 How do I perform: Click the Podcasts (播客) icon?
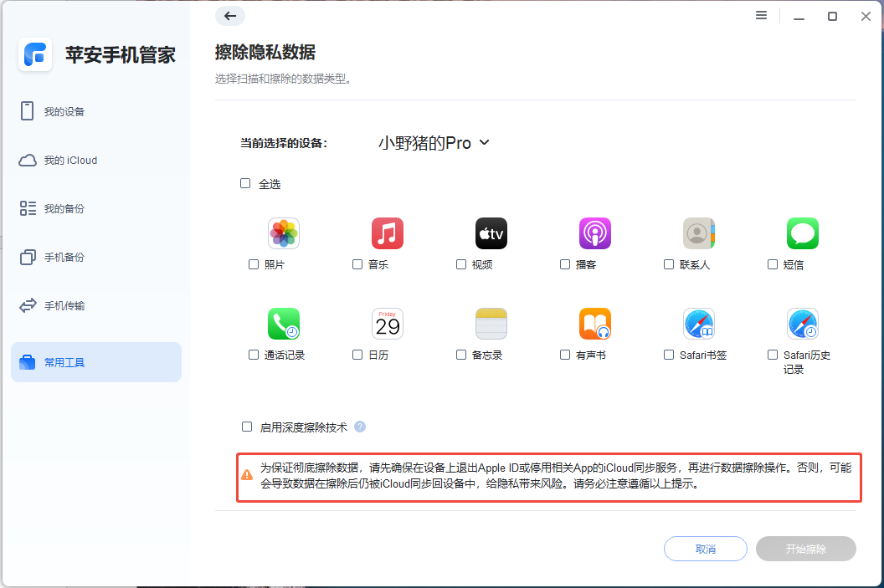tap(594, 233)
